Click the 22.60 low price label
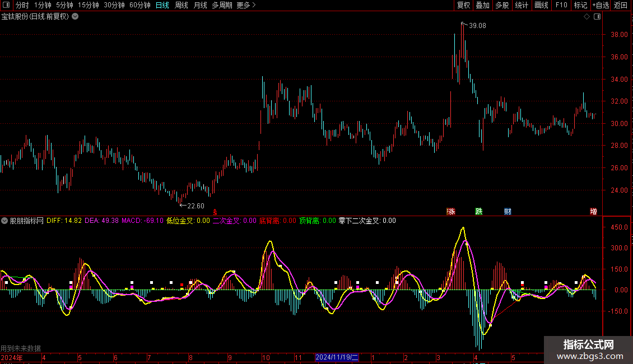633x364 pixels. 196,206
